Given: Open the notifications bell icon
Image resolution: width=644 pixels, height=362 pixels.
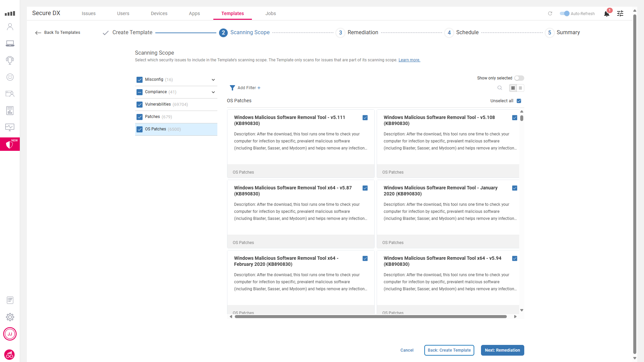Looking at the screenshot, I should coord(606,14).
